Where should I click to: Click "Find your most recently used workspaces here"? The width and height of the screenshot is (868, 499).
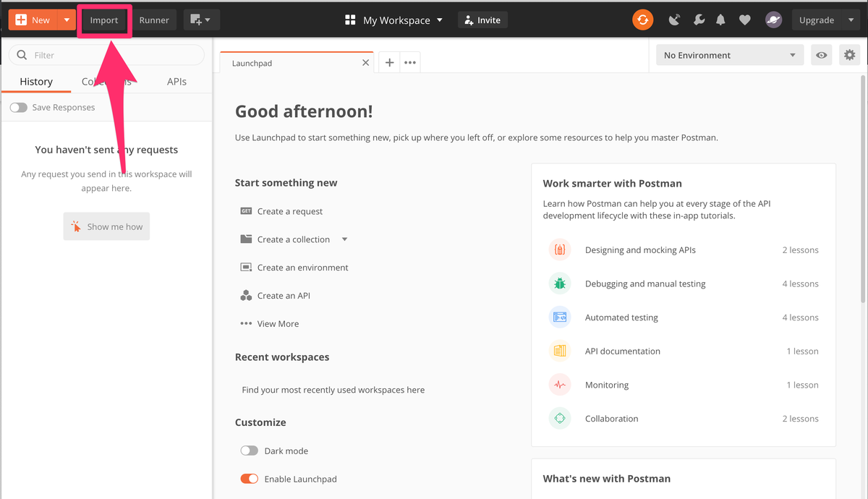333,390
